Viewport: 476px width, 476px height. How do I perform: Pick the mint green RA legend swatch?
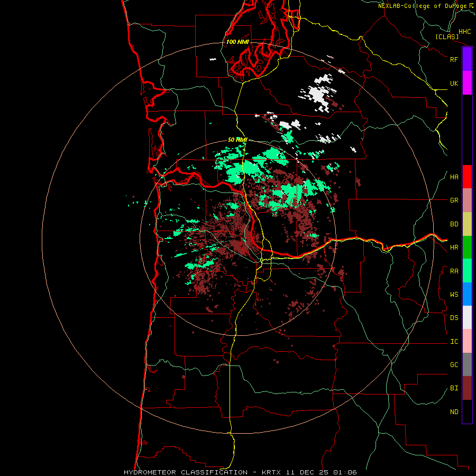pos(467,271)
